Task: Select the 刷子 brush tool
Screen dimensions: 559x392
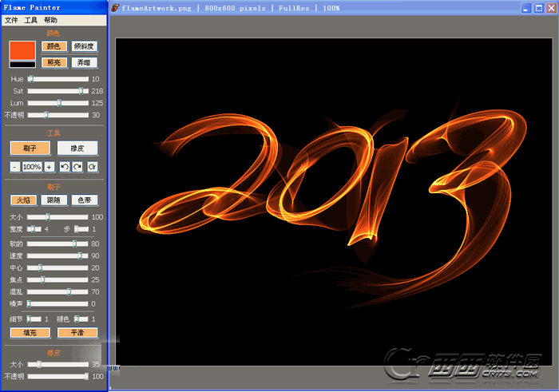Action: [30, 148]
